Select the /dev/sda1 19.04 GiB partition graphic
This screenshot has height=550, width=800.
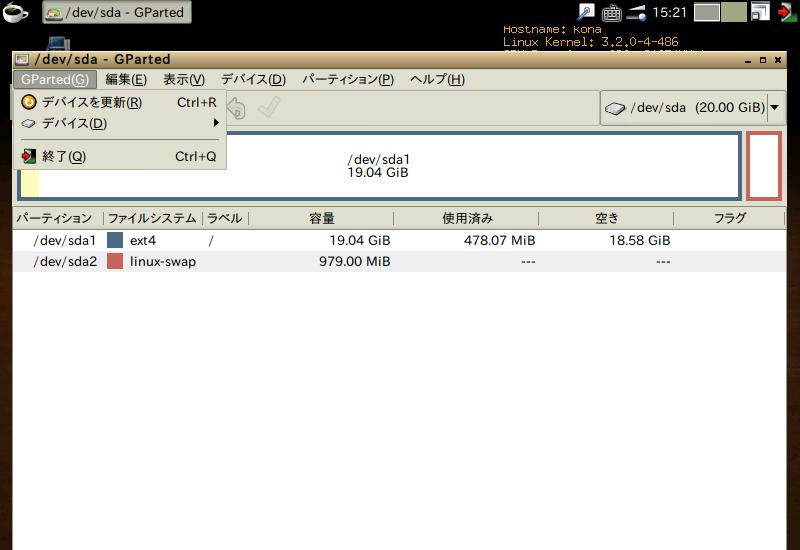pyautogui.click(x=379, y=166)
